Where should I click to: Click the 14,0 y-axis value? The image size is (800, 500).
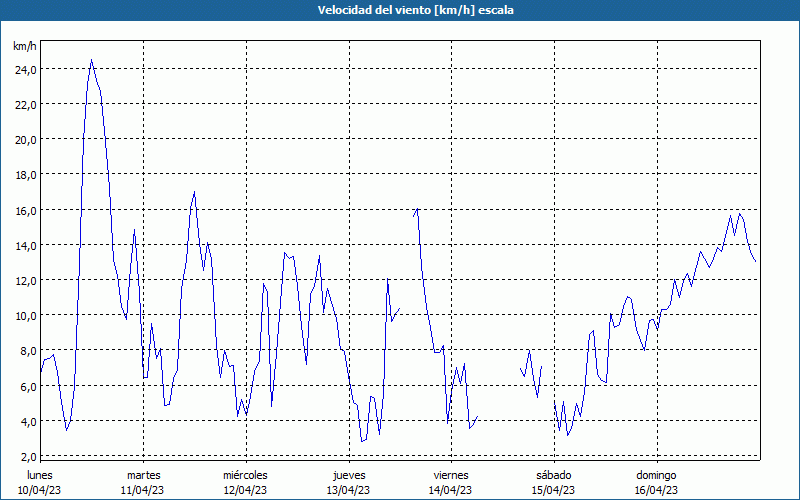pos(26,245)
